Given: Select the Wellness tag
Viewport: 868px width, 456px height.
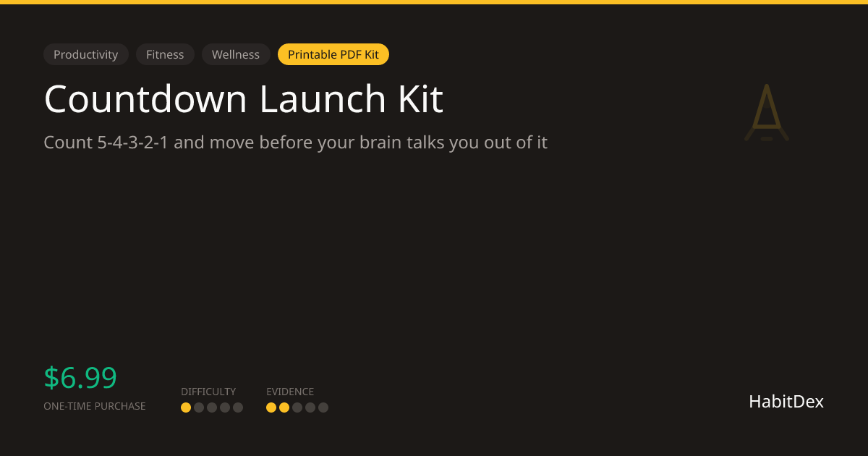Looking at the screenshot, I should click(236, 54).
